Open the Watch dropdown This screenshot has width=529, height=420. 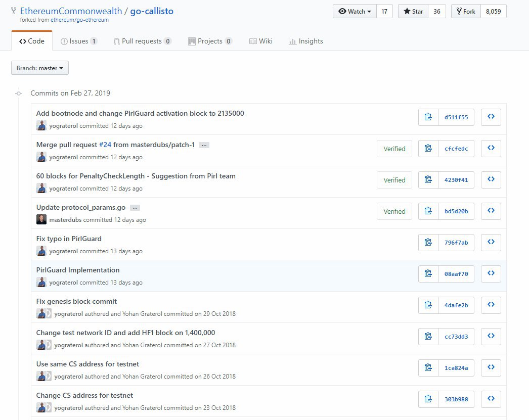355,11
